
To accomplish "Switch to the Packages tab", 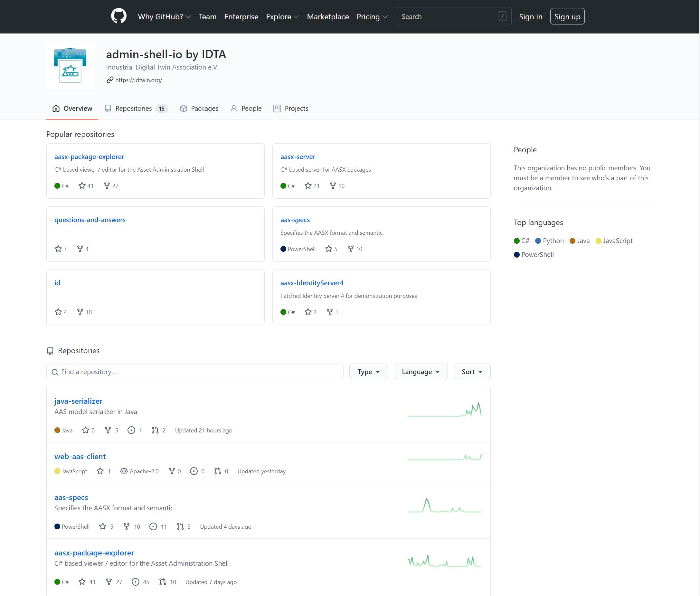I will 199,109.
